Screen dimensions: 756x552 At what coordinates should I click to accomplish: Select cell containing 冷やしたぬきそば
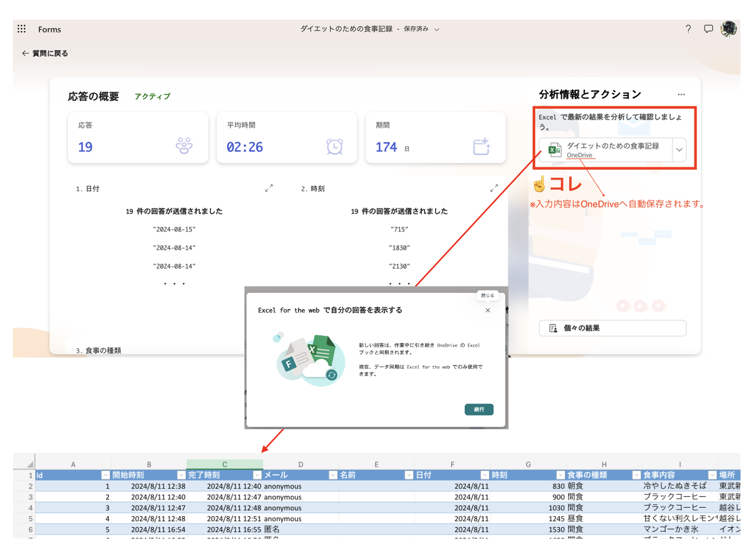pos(680,486)
